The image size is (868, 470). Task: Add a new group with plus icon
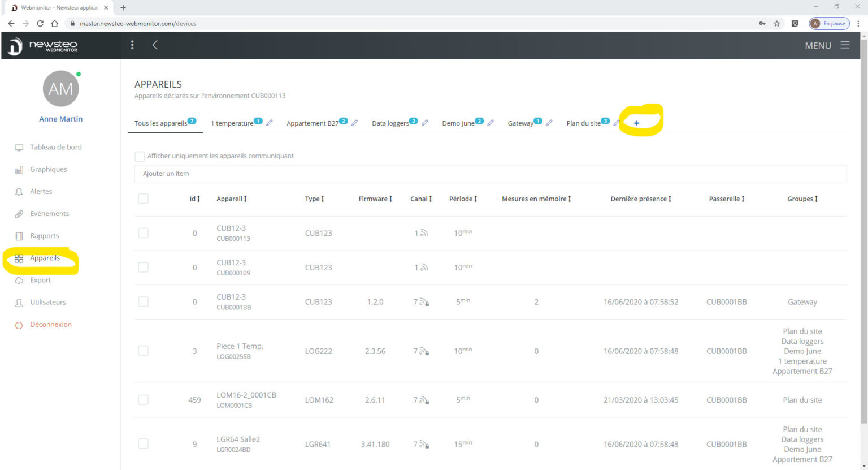click(636, 123)
